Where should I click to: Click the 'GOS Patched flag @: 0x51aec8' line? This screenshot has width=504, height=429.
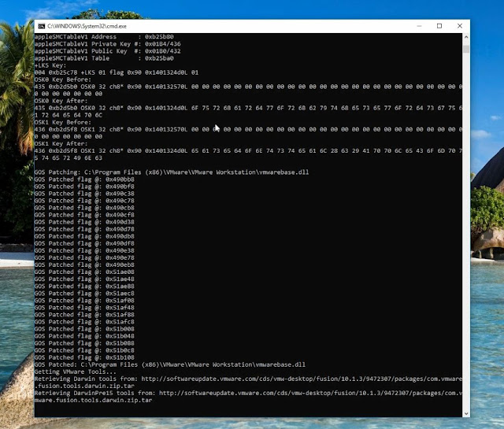pyautogui.click(x=84, y=294)
